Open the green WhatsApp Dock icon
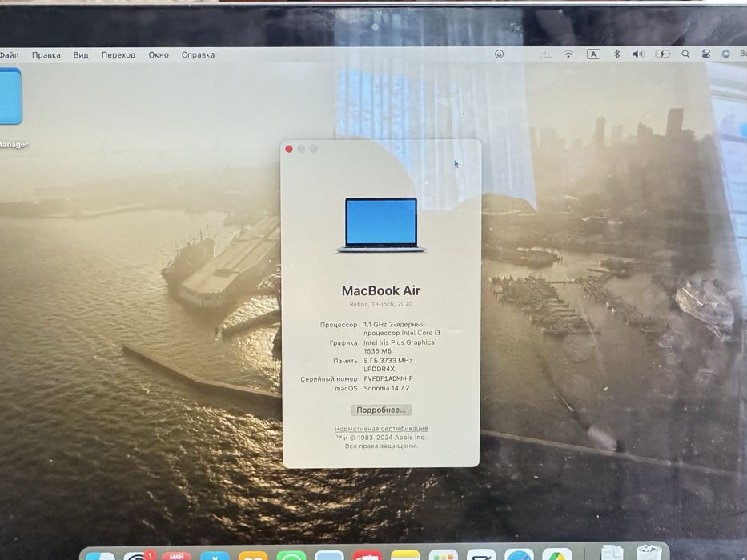 [291, 555]
